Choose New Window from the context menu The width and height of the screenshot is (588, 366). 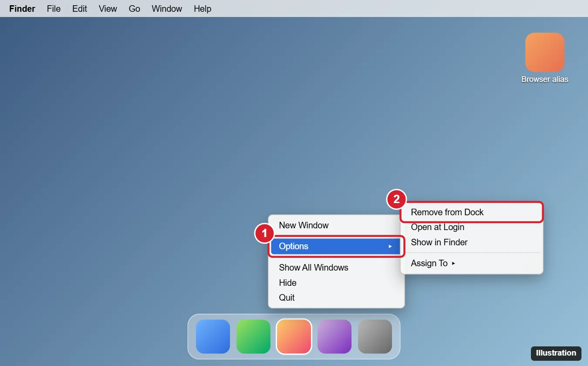pyautogui.click(x=336, y=225)
